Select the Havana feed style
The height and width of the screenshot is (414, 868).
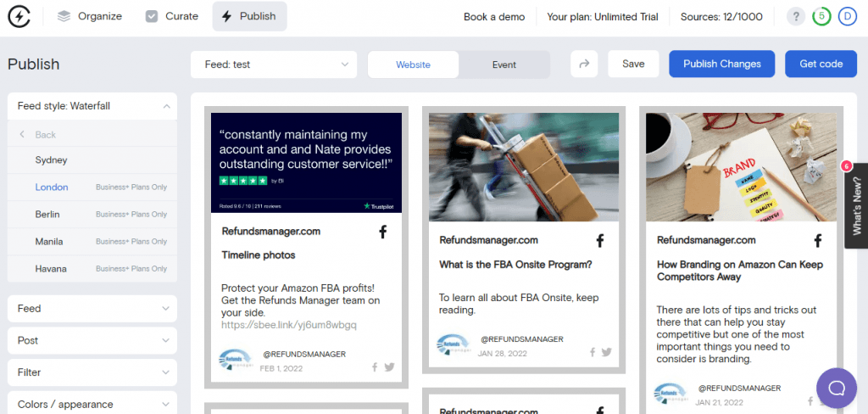(92, 269)
